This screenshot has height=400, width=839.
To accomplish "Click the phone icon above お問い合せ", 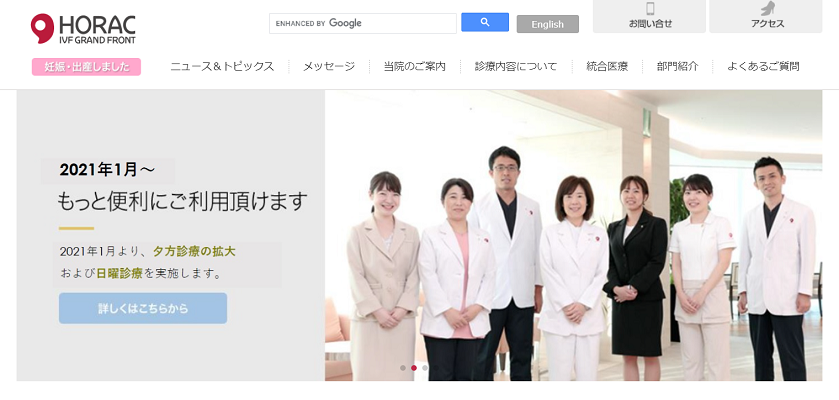I will point(650,9).
